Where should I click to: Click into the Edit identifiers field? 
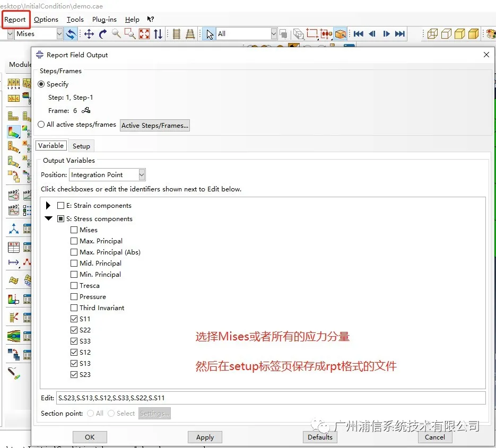pyautogui.click(x=271, y=398)
